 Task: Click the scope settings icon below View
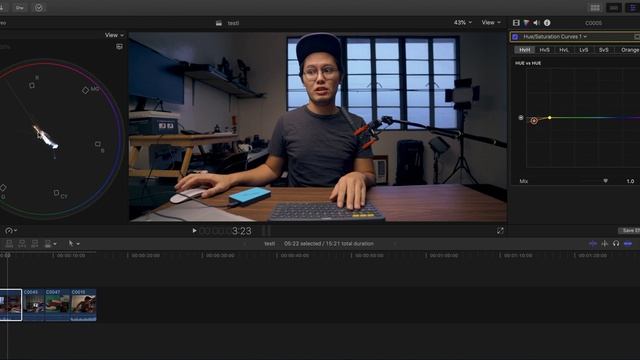pos(119,47)
